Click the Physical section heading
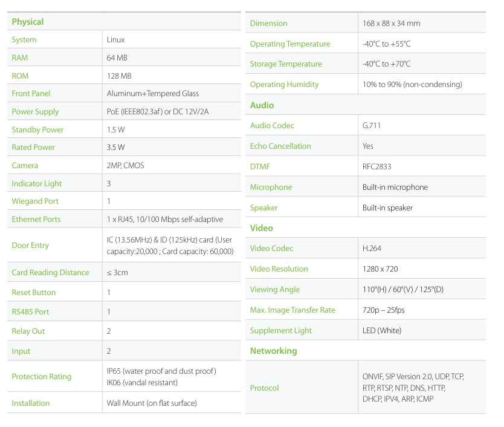Viewport: 504px width, 427px height. [28, 22]
